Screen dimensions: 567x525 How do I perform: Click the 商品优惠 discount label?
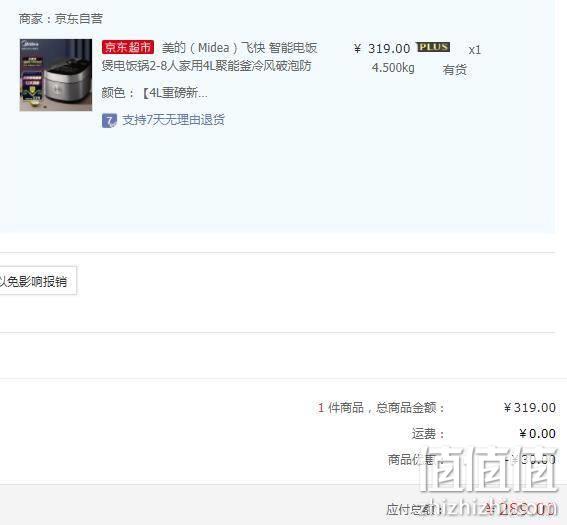click(x=411, y=460)
